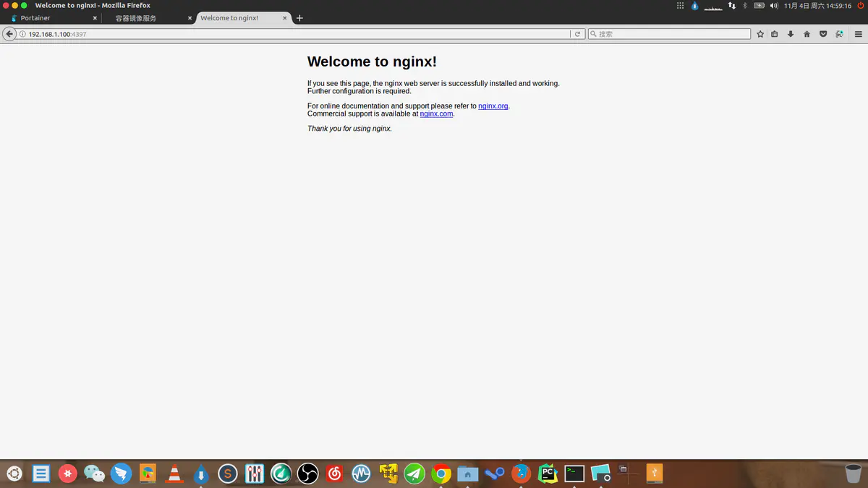This screenshot has width=868, height=488.
Task: Launch the red asterisk app in dock
Action: point(68,474)
